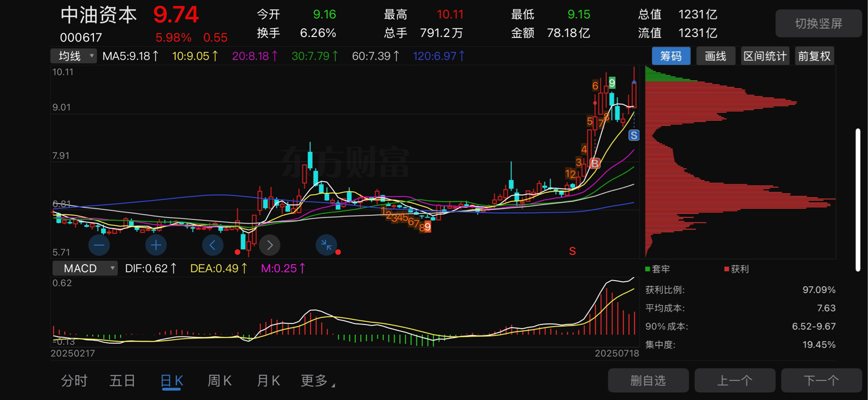This screenshot has height=400, width=868.
Task: Shift chart to earlier dates with left arrow
Action: point(213,245)
